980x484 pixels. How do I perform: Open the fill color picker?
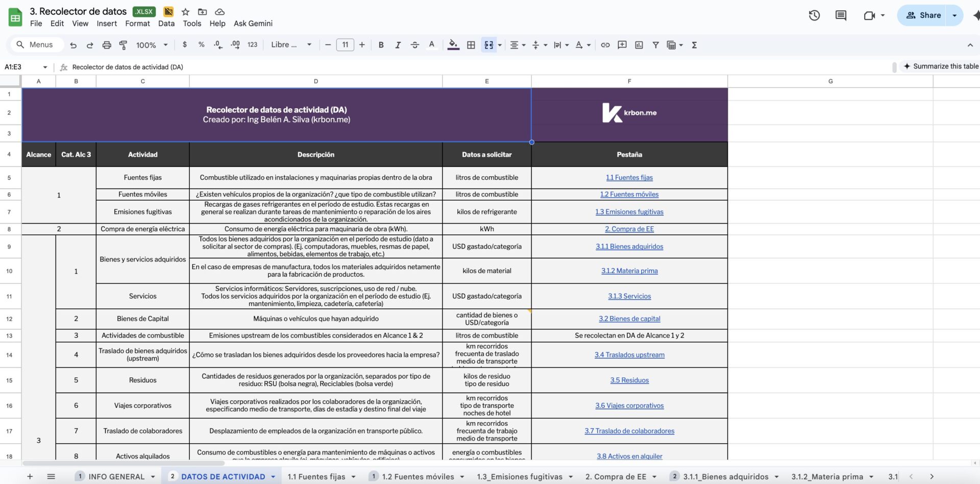pyautogui.click(x=453, y=45)
